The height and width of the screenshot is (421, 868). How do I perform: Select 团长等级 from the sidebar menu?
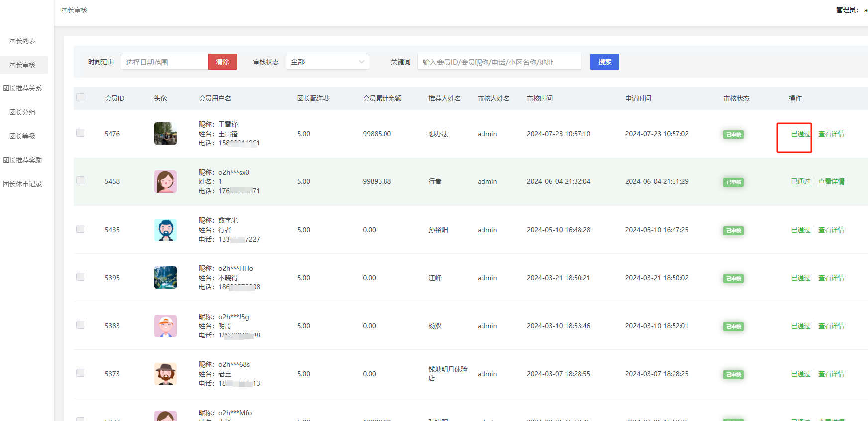click(x=22, y=136)
